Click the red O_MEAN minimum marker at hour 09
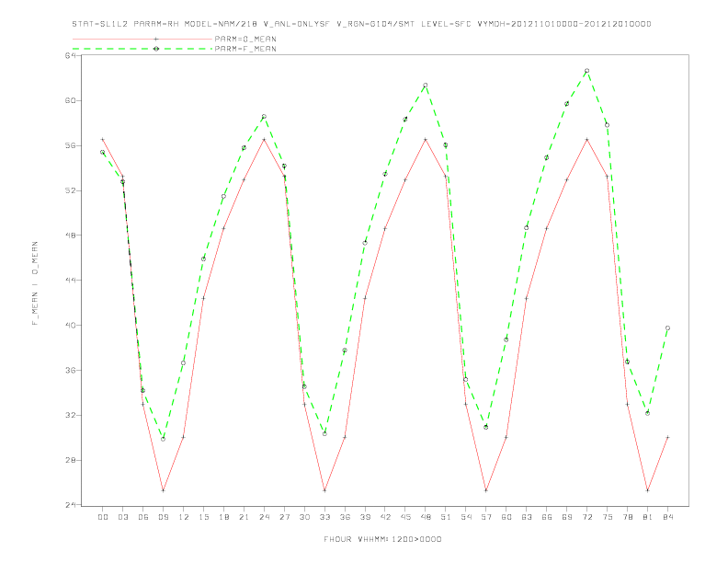 point(163,490)
